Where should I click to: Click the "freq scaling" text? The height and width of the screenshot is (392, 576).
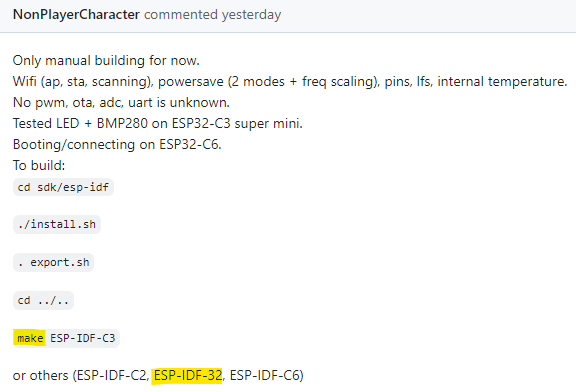pyautogui.click(x=338, y=81)
